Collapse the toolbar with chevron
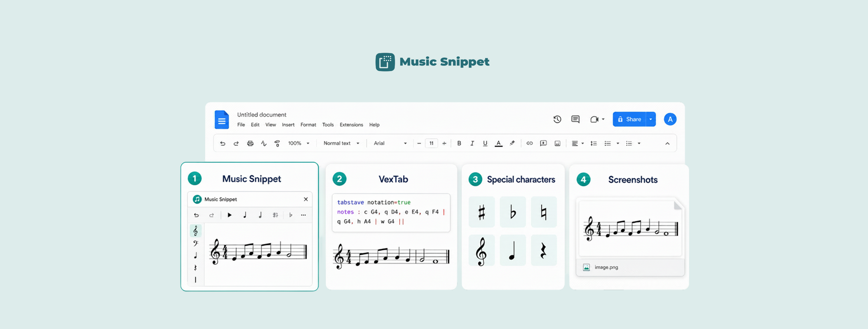Viewport: 868px width, 329px height. [x=667, y=144]
